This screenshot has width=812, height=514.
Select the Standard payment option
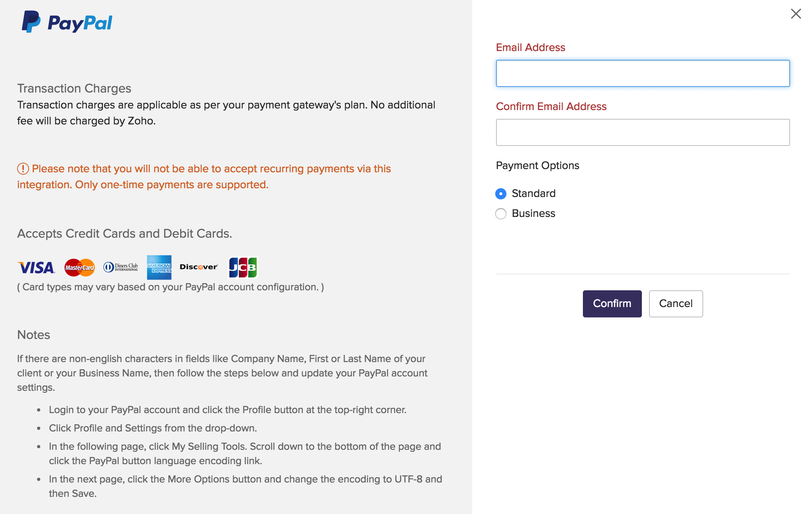click(x=501, y=193)
